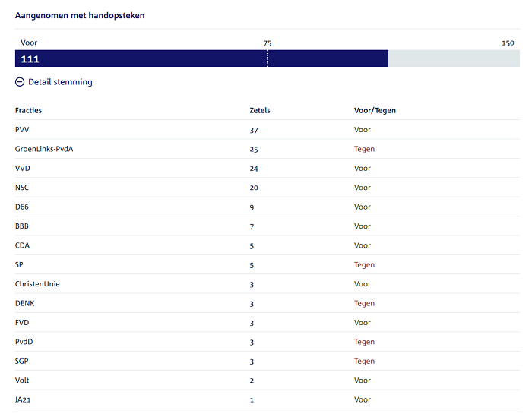Select the SGP party name

tap(22, 361)
